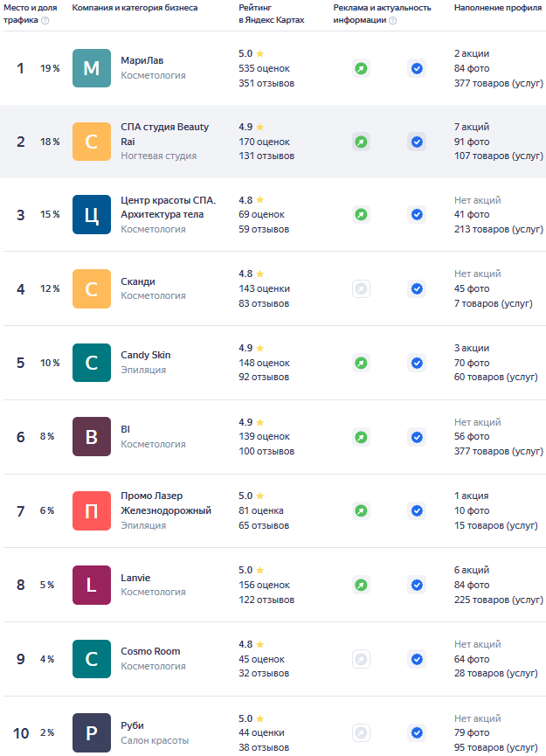Click the Lanvie company avatar icon

92,585
